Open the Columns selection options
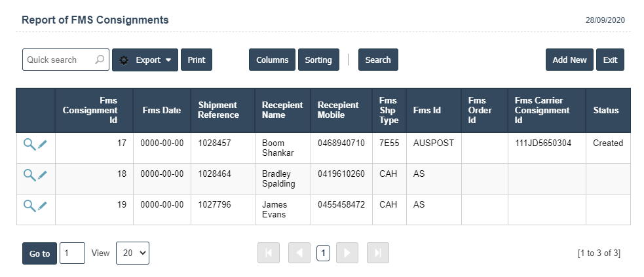This screenshot has height=277, width=644. pyautogui.click(x=272, y=60)
